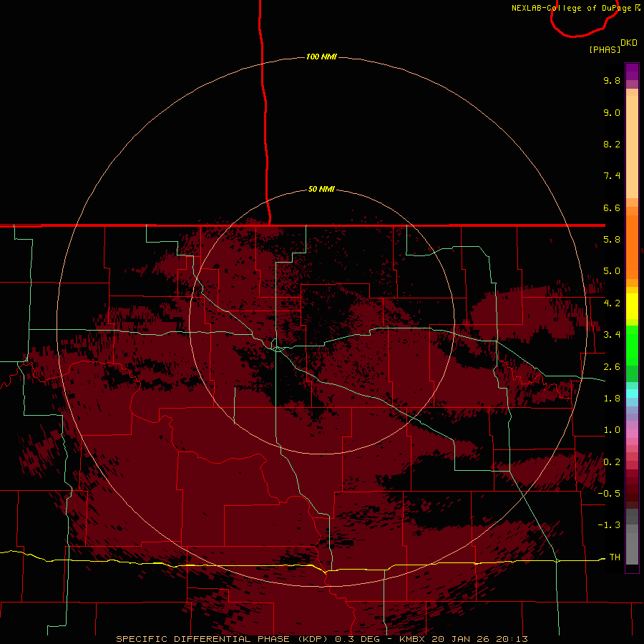
Task: Click the purple segment atop the color bar
Action: pyautogui.click(x=632, y=72)
